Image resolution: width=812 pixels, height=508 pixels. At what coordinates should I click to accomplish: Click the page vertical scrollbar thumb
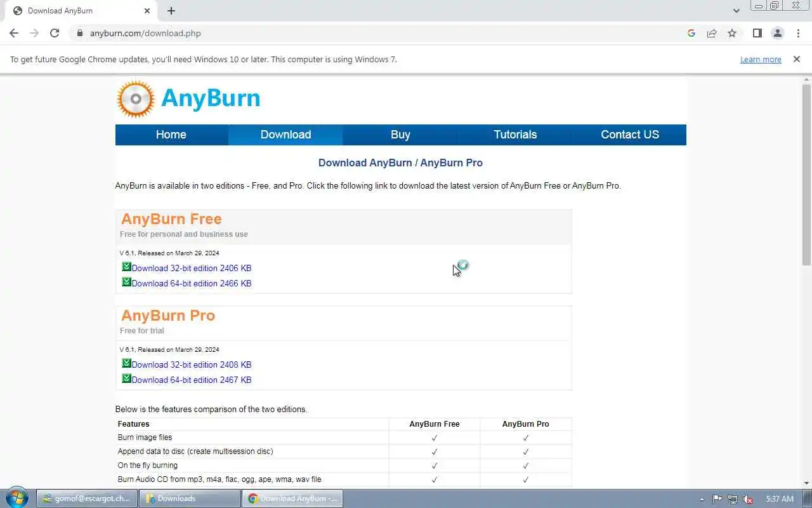[x=806, y=175]
